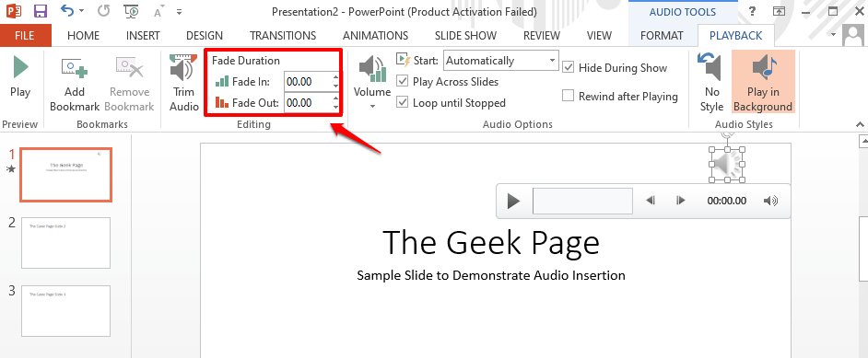Switch to the ANIMATIONS ribbon tab

click(x=375, y=36)
